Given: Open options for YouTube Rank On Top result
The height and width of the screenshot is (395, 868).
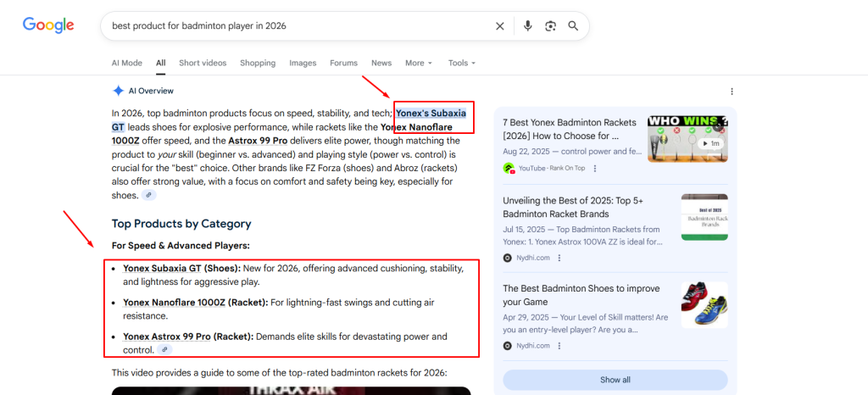Looking at the screenshot, I should click(x=595, y=168).
